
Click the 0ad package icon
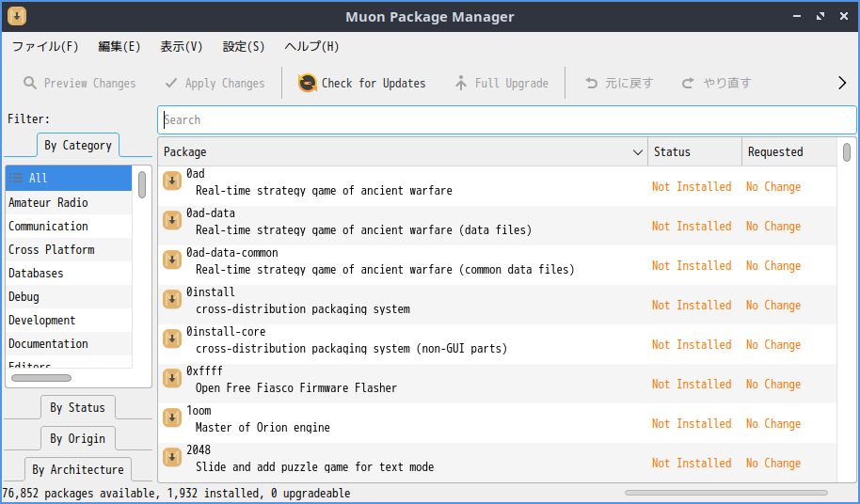point(172,181)
